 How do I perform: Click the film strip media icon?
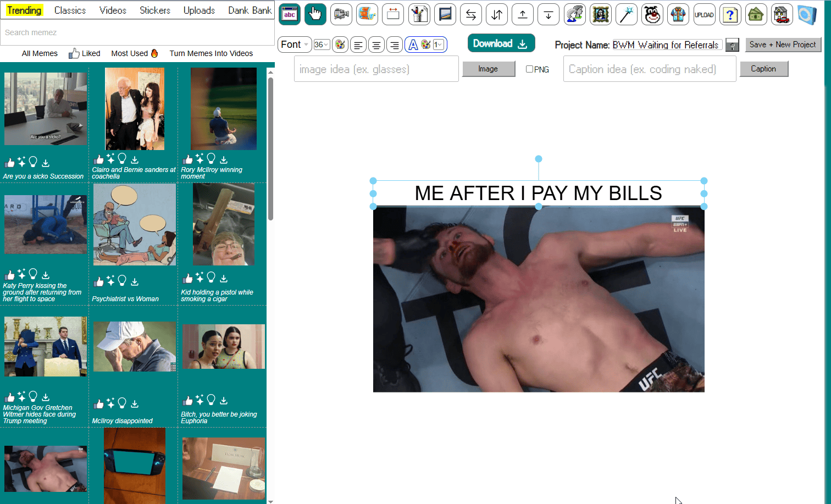click(x=367, y=14)
